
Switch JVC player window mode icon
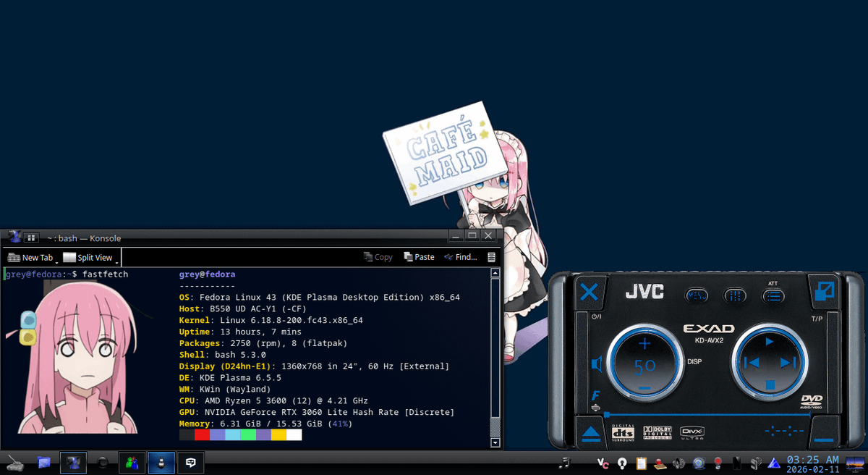coord(823,292)
